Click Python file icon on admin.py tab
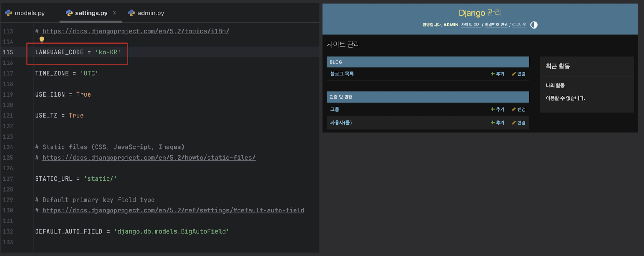This screenshot has height=256, width=644. (x=132, y=13)
